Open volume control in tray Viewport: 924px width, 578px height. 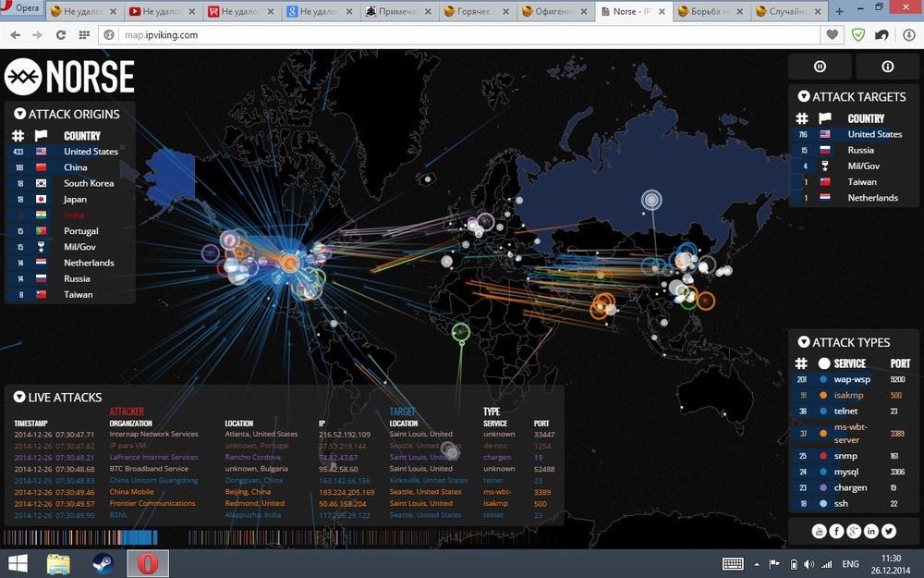point(808,564)
